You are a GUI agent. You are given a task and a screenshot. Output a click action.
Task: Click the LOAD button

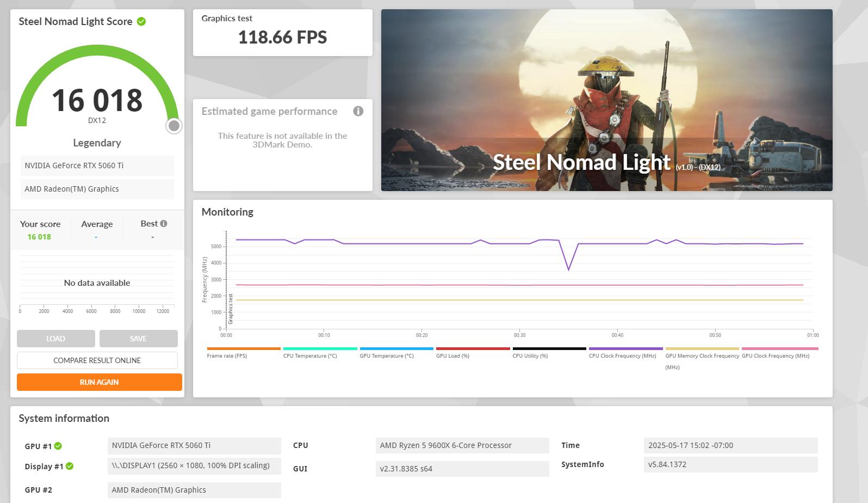[x=56, y=339]
